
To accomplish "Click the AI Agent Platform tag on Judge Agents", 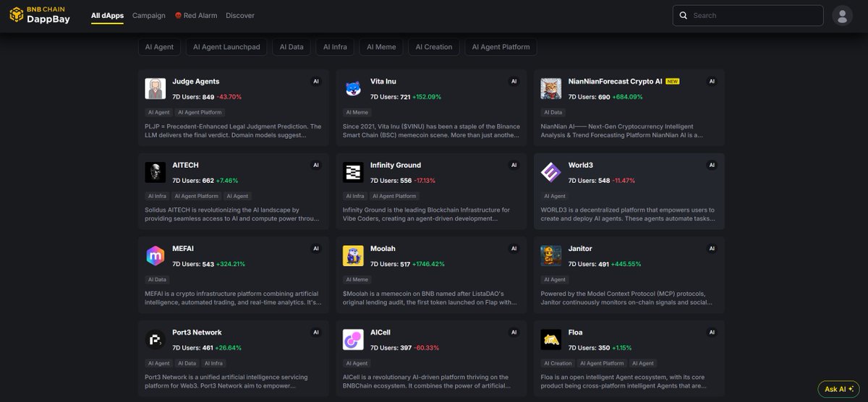I will coord(200,112).
